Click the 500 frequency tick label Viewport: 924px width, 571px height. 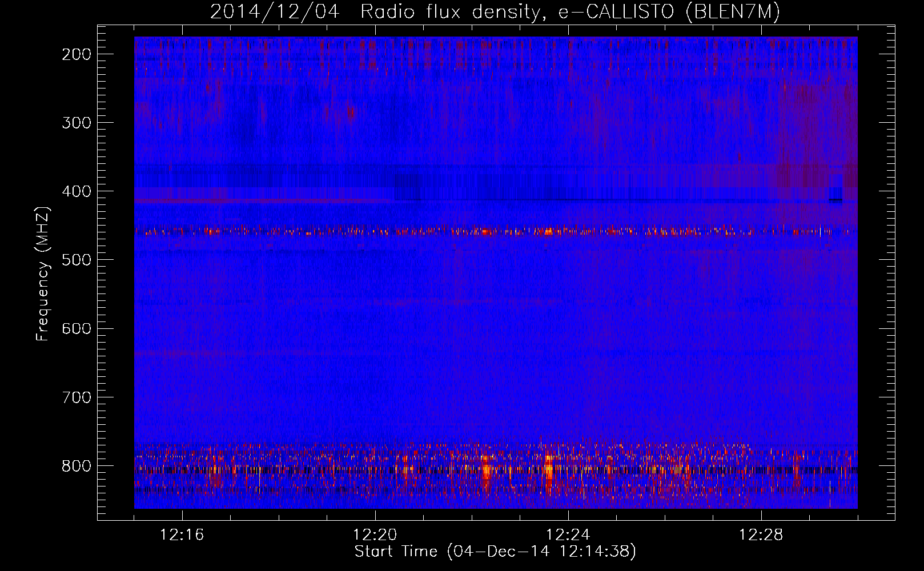click(77, 260)
